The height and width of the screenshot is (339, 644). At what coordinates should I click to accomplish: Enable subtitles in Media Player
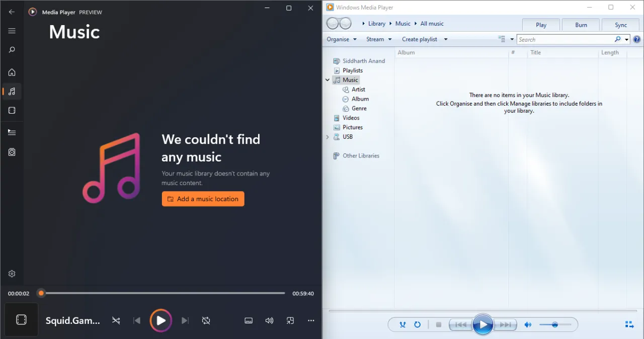tap(249, 320)
